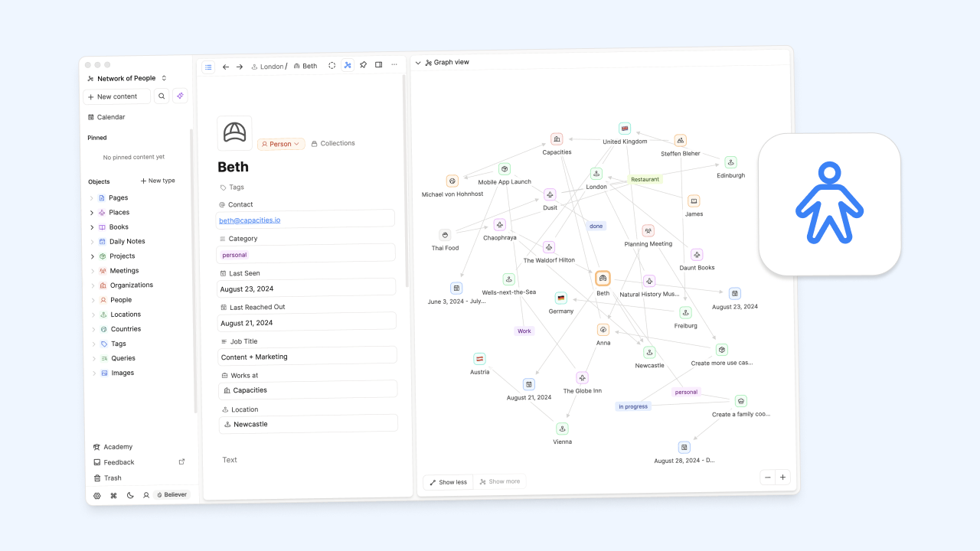Screen dimensions: 980x551
Task: Open settings gear in the bottom sidebar
Action: (x=97, y=495)
